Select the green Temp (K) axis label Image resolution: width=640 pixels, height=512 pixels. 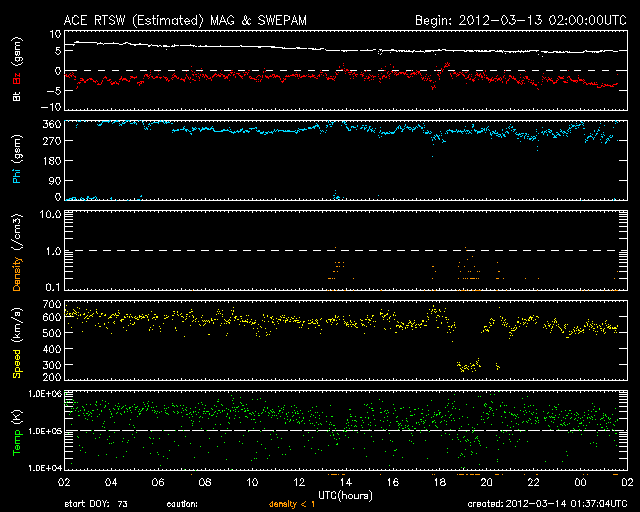coord(17,430)
